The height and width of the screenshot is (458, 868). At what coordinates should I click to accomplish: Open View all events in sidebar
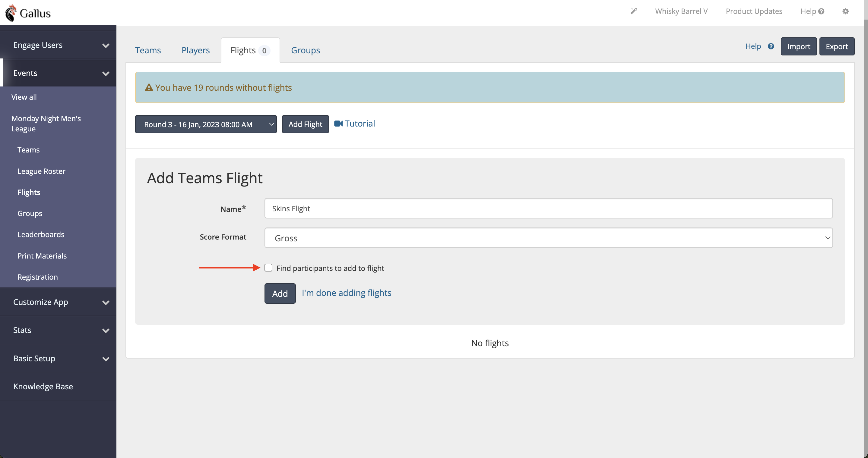click(x=24, y=97)
